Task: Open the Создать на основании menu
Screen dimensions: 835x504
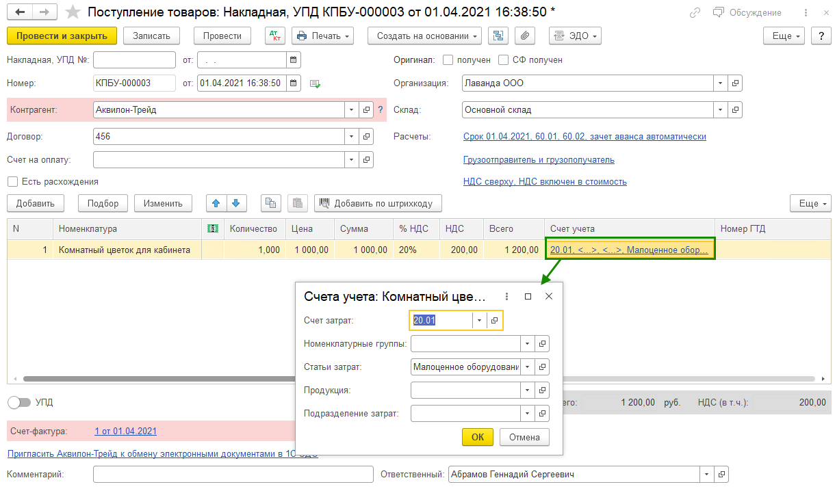Action: [424, 36]
